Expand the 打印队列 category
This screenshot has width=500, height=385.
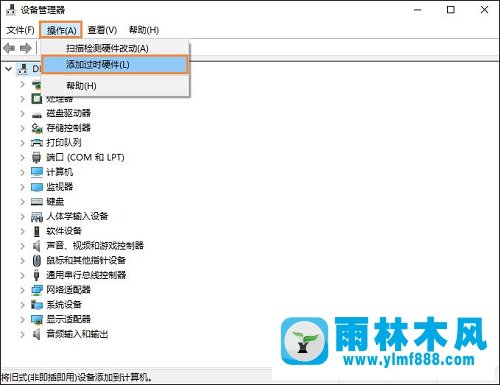(x=22, y=143)
